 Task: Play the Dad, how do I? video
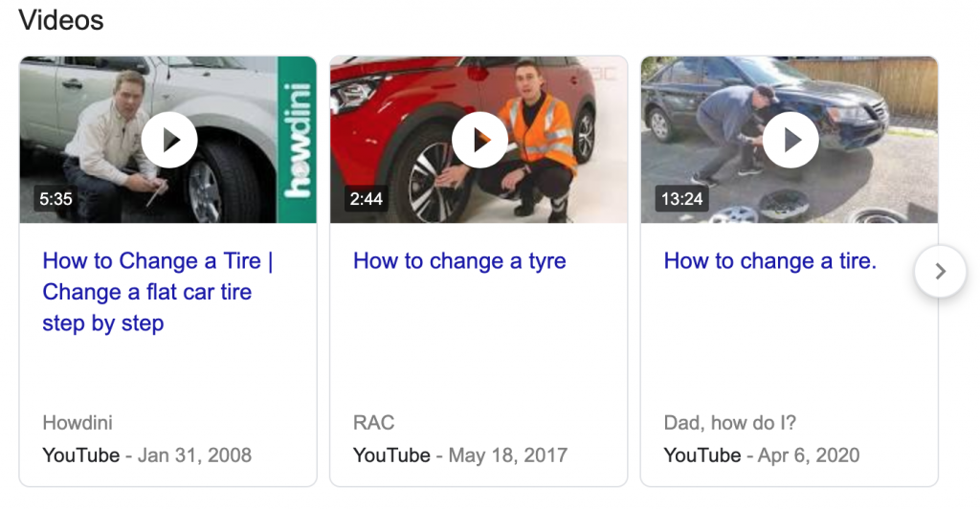(x=791, y=140)
